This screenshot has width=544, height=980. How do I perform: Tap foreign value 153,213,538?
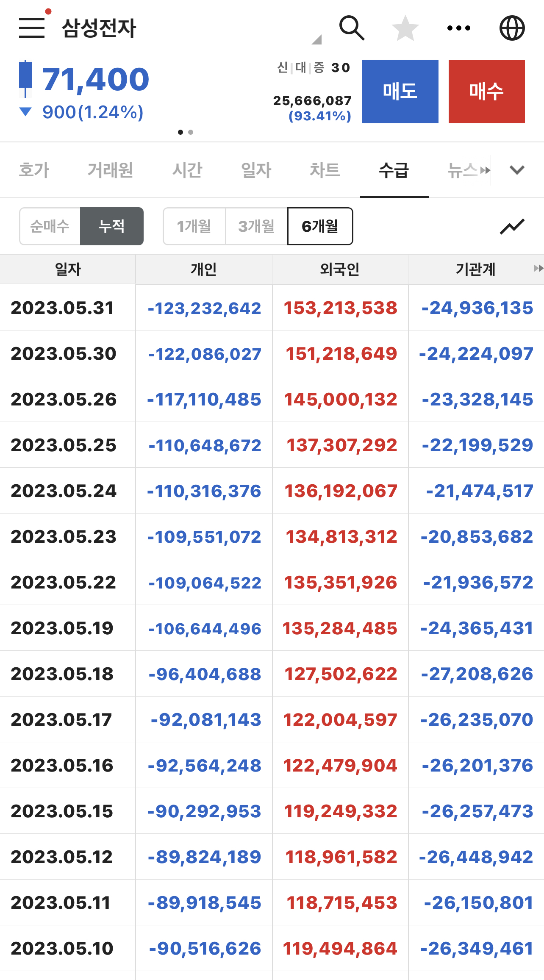(341, 308)
